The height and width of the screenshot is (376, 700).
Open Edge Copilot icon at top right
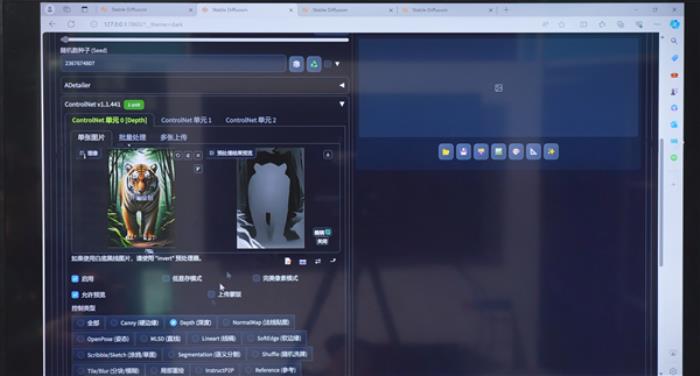point(675,24)
